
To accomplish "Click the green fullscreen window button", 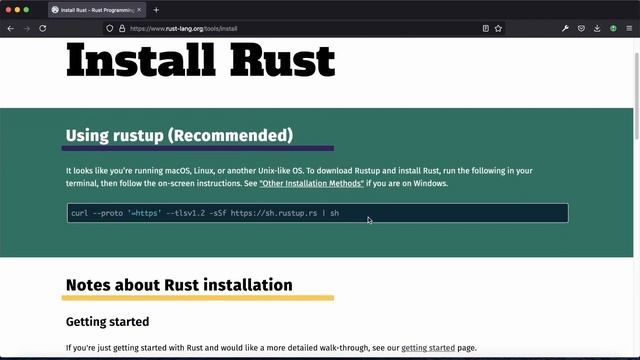I will 26,10.
